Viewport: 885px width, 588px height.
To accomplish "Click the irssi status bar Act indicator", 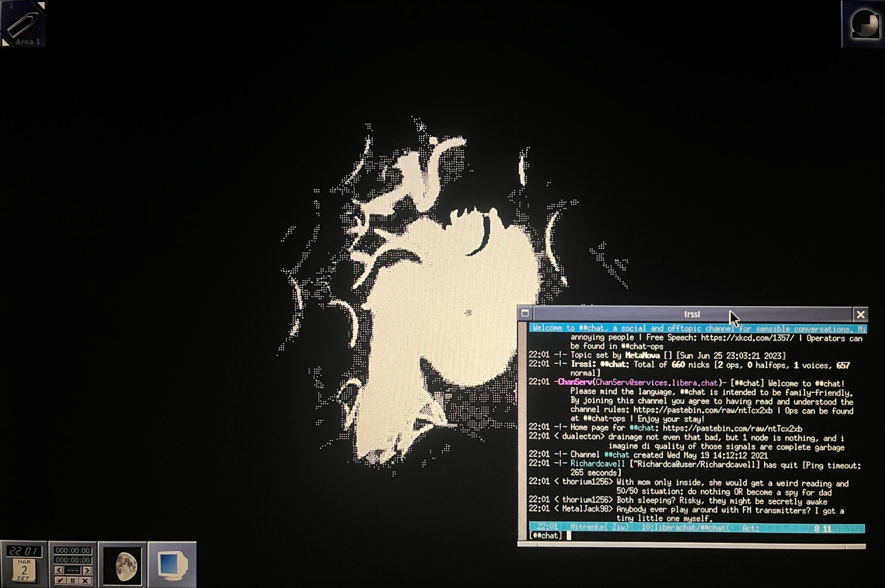I will click(x=750, y=527).
